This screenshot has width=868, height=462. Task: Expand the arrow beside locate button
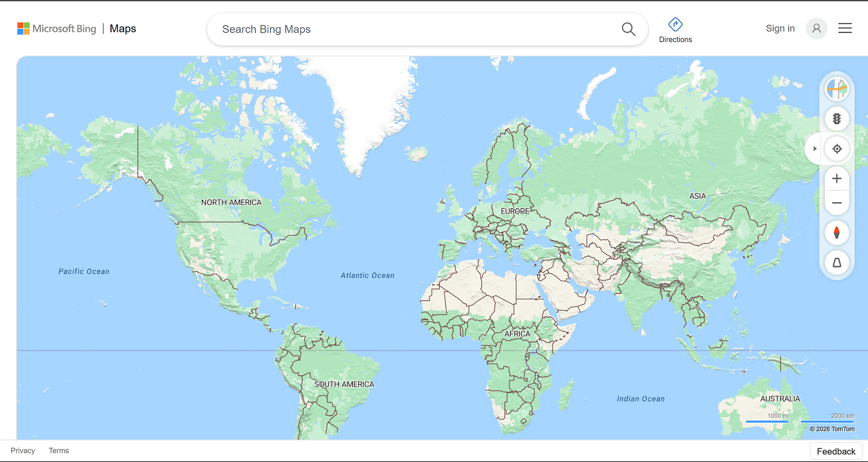tap(815, 149)
